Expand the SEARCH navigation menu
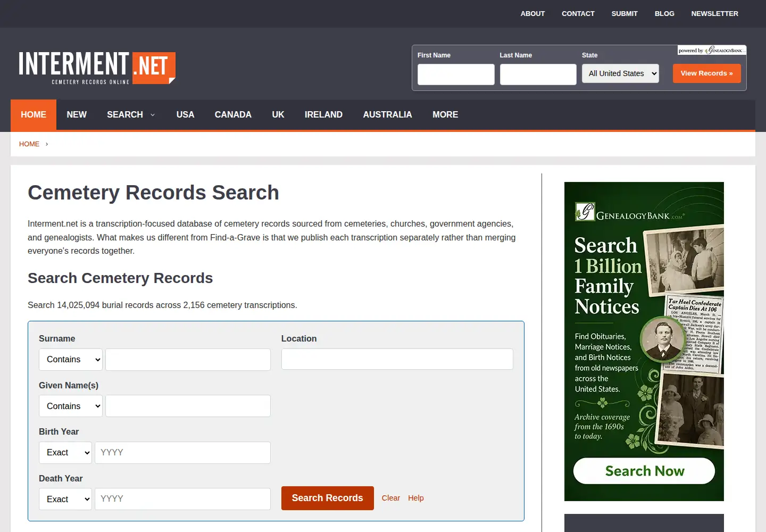Viewport: 766px width, 532px height. (x=131, y=114)
